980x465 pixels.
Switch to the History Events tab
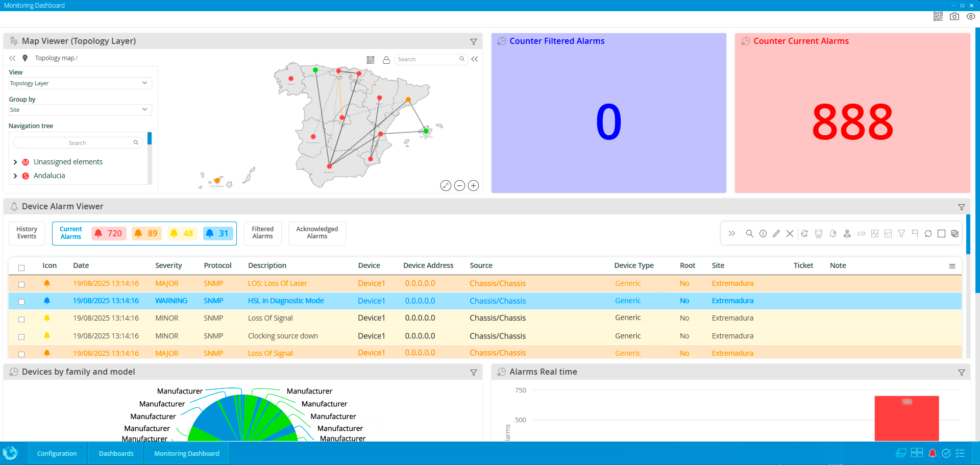pyautogui.click(x=27, y=233)
